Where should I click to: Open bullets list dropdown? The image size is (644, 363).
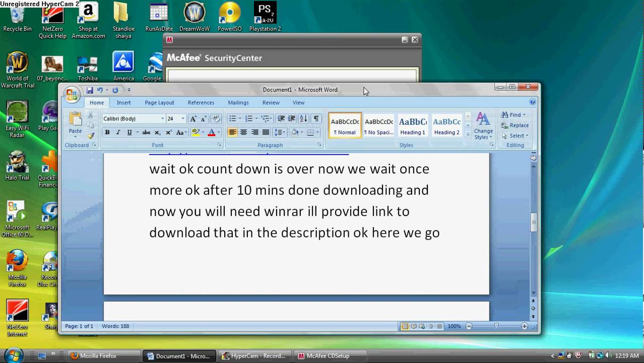click(240, 119)
